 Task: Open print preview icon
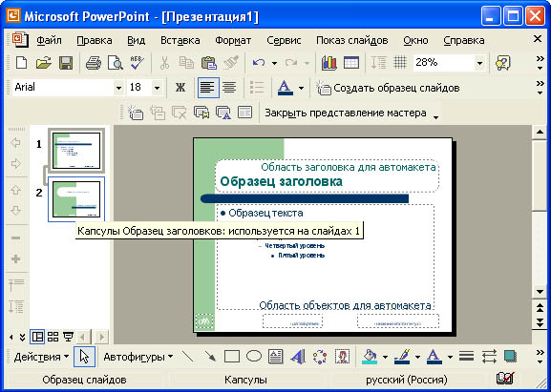(x=116, y=63)
